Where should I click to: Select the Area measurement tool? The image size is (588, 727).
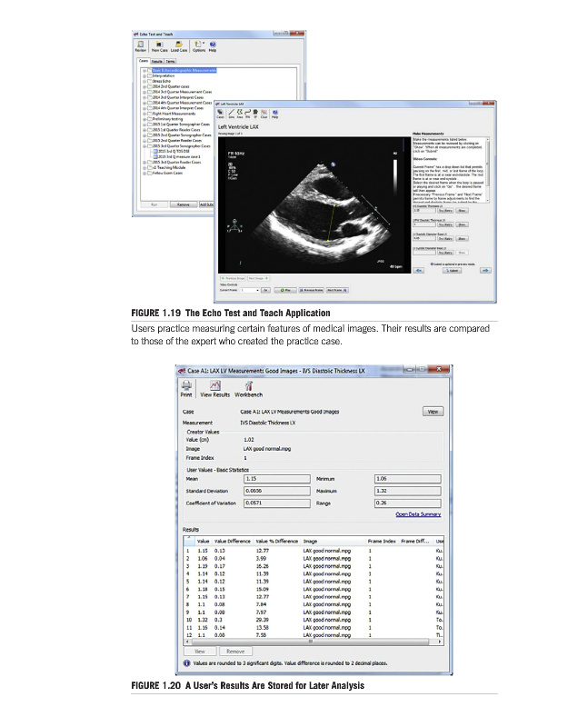[x=241, y=114]
